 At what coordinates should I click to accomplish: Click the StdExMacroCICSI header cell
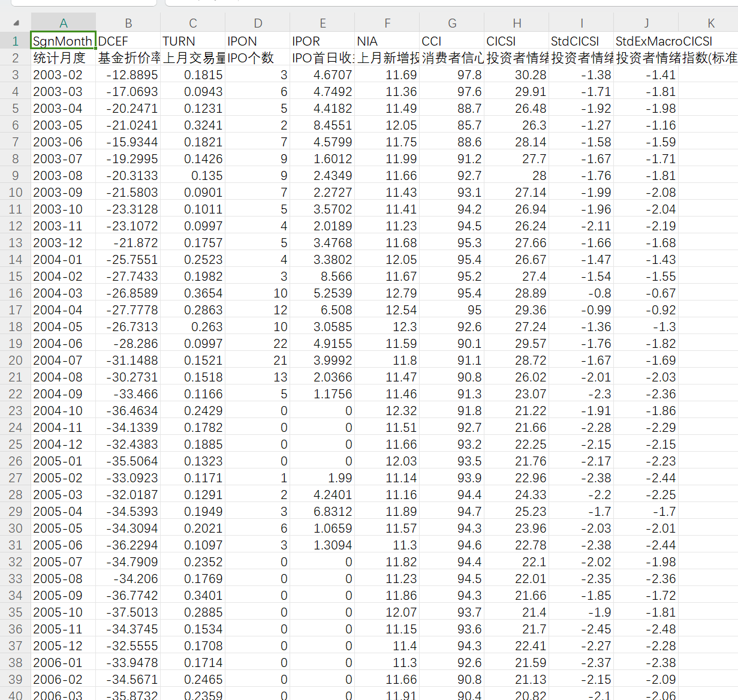pos(646,41)
